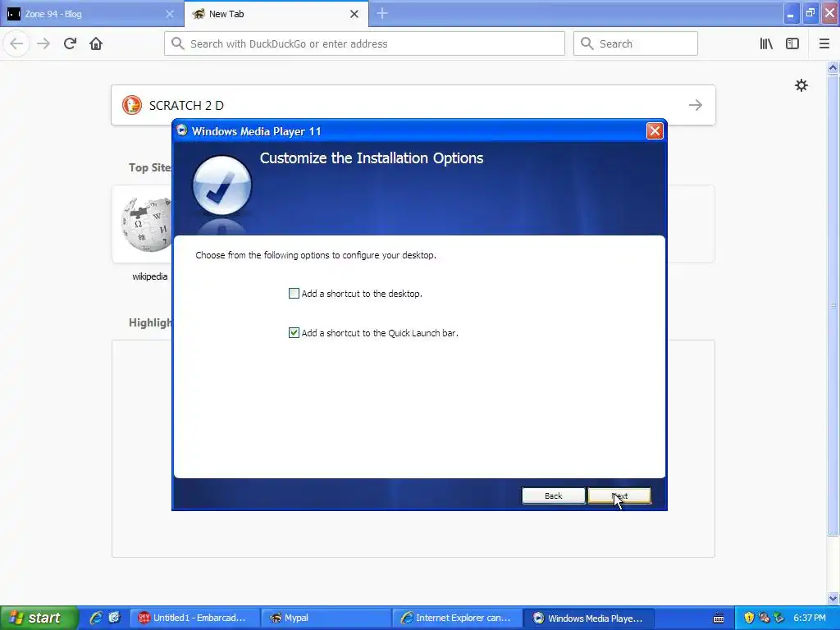Click the clock showing 6:37 PM
Screen dimensions: 840x630
point(810,618)
